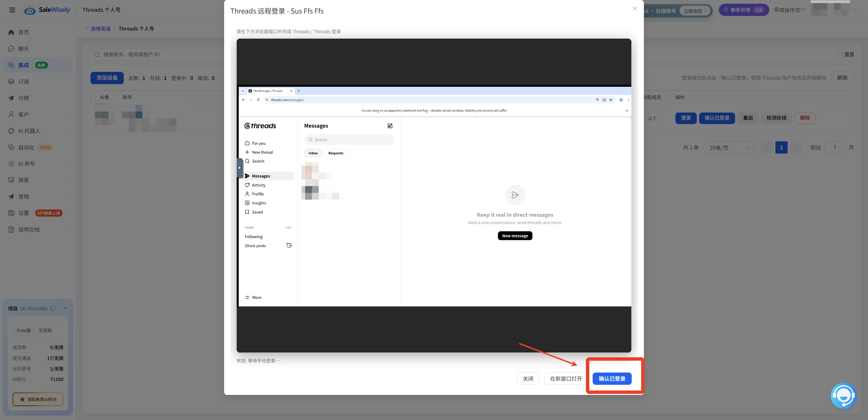
Task: Click the Threads logo in remote browser
Action: point(260,126)
